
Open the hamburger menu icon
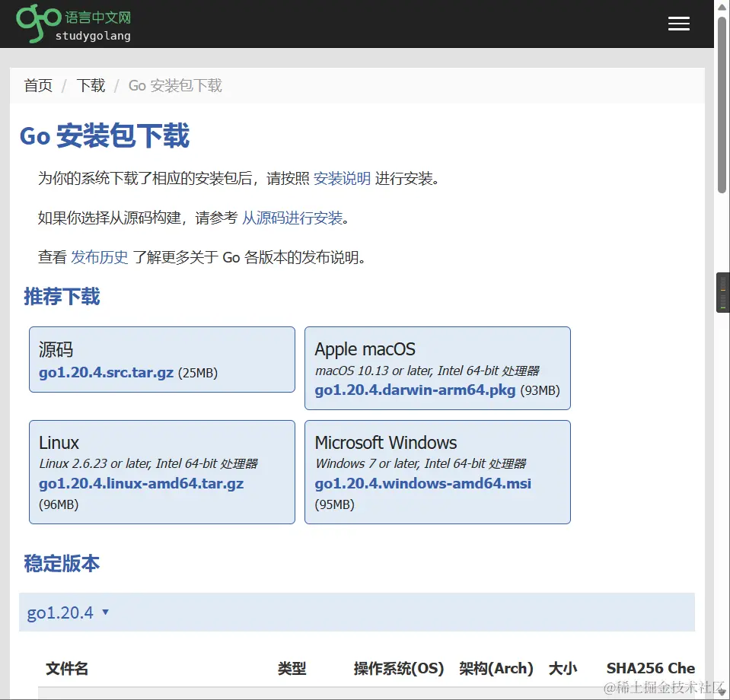pos(678,24)
